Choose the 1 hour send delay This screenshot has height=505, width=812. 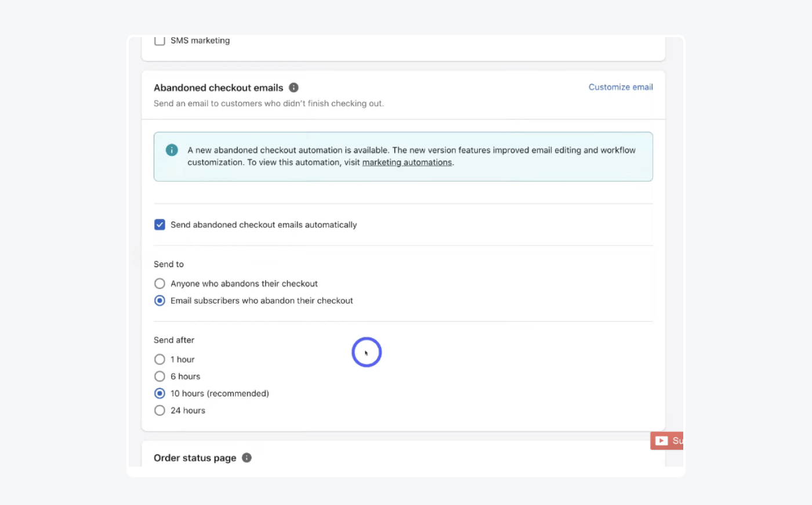tap(159, 359)
